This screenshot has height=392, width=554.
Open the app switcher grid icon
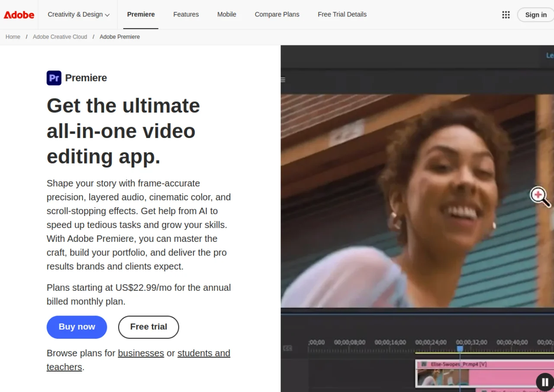coord(506,15)
